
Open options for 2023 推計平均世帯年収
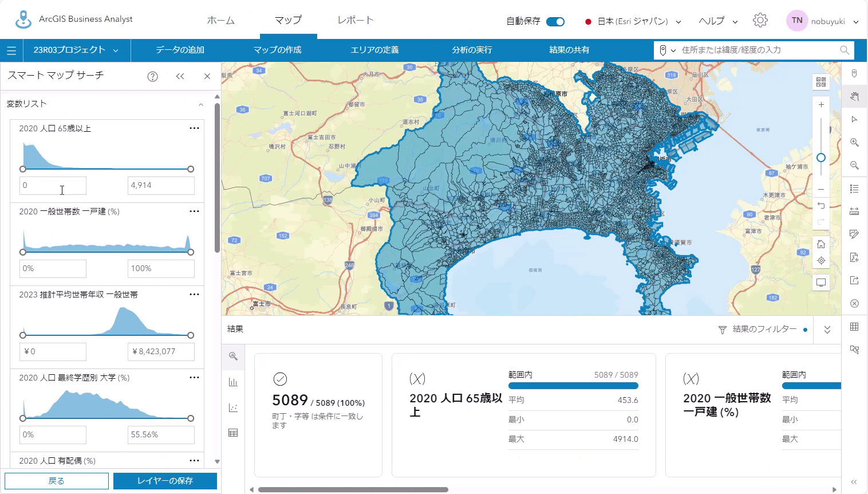pos(194,295)
